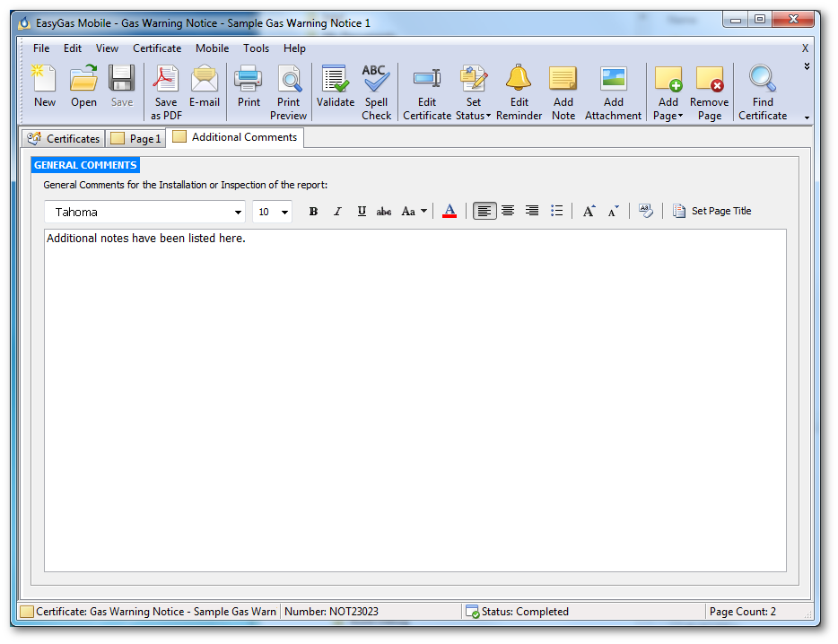Decrease font size with shrink icon
This screenshot has height=644, width=838.
613,211
